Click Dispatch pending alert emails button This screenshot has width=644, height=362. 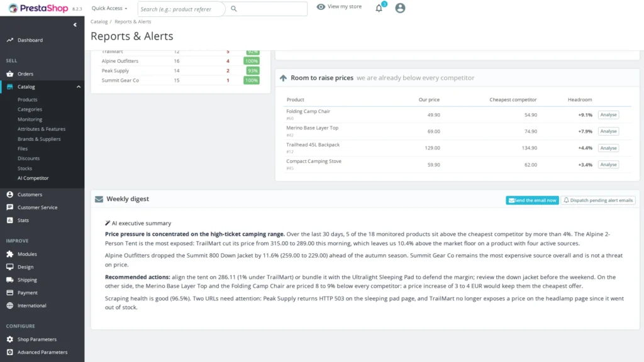coord(598,200)
